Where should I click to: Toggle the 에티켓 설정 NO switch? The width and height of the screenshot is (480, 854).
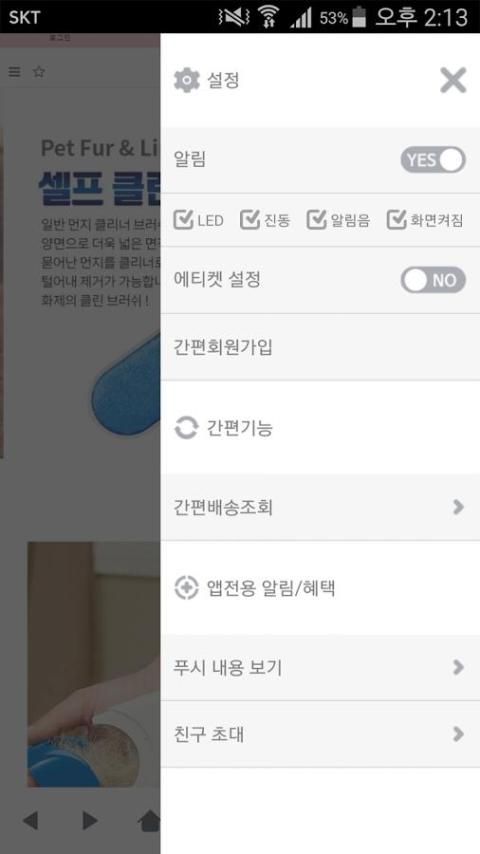pos(433,280)
